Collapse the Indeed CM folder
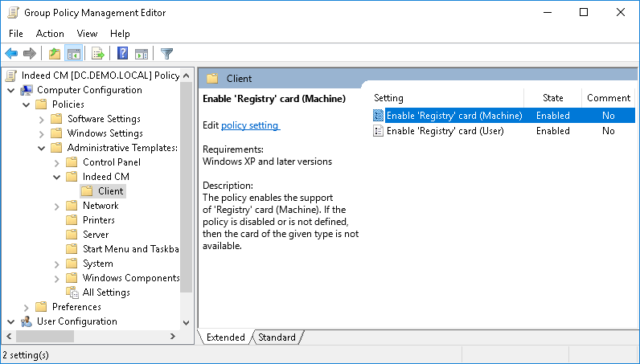Image resolution: width=640 pixels, height=364 pixels. point(57,177)
